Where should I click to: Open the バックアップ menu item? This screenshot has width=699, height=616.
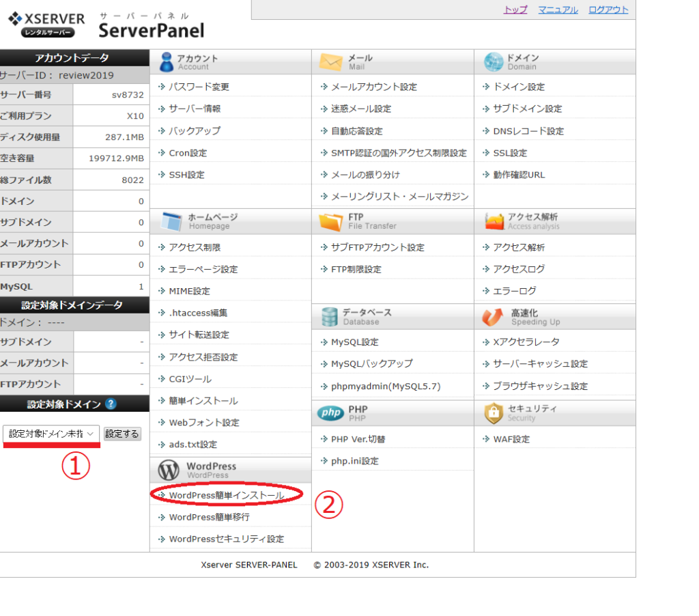pyautogui.click(x=195, y=131)
